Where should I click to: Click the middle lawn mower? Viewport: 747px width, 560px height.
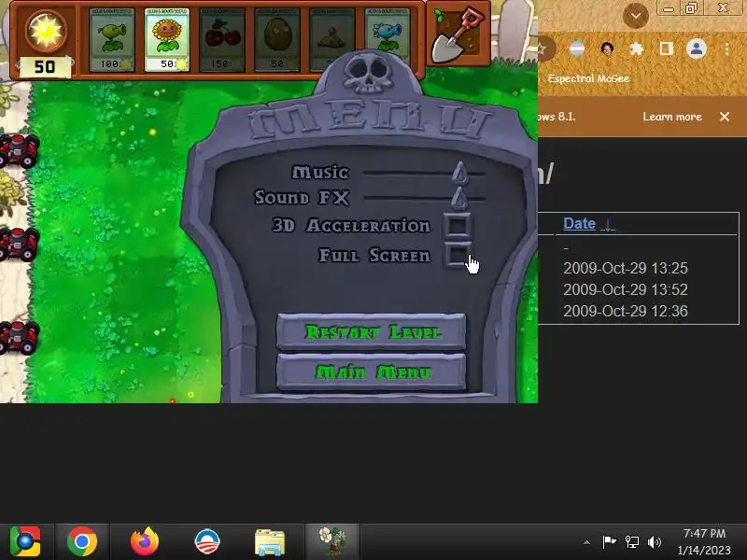pyautogui.click(x=18, y=244)
